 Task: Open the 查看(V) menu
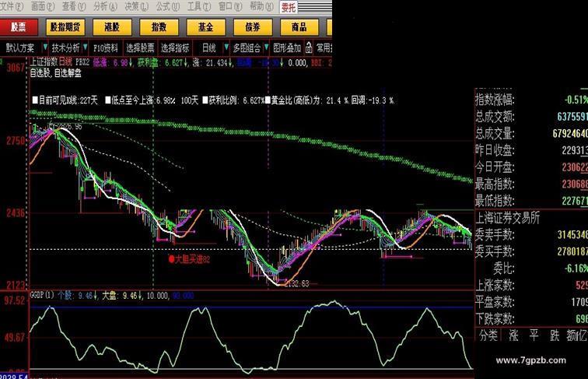pyautogui.click(x=74, y=6)
